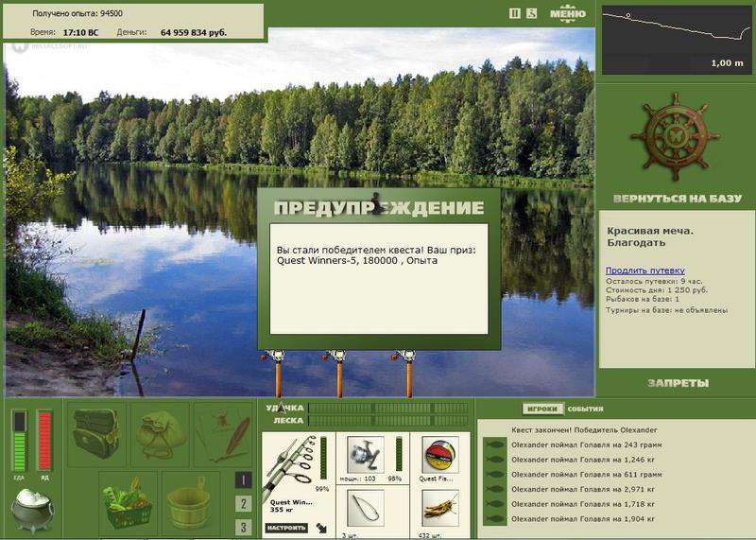Switch to rod slot 1
This screenshot has height=540, width=756.
[243, 479]
